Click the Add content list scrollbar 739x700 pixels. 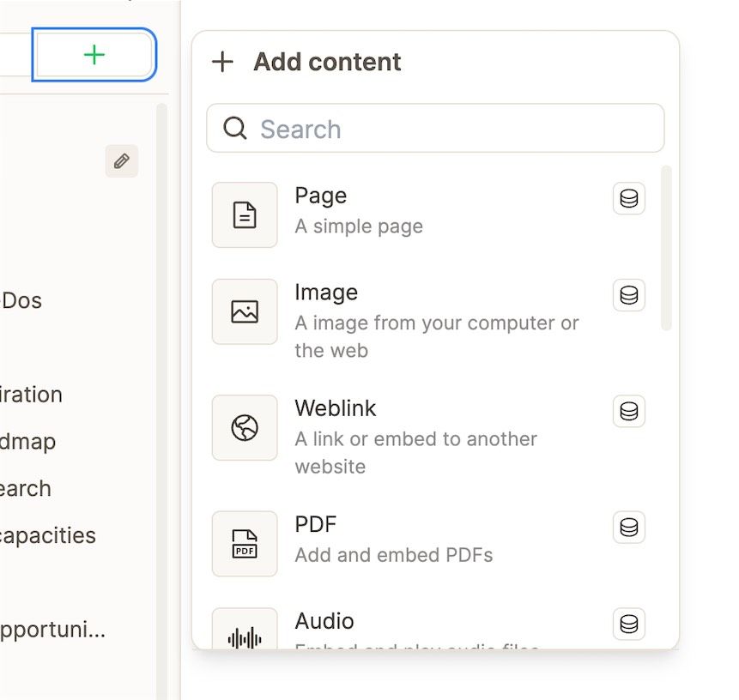pyautogui.click(x=666, y=249)
